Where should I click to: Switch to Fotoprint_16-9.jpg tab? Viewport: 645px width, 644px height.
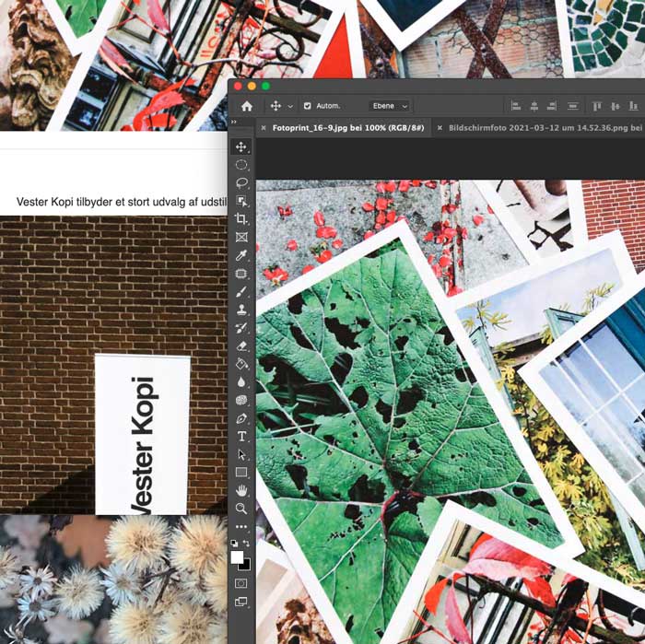pos(348,128)
